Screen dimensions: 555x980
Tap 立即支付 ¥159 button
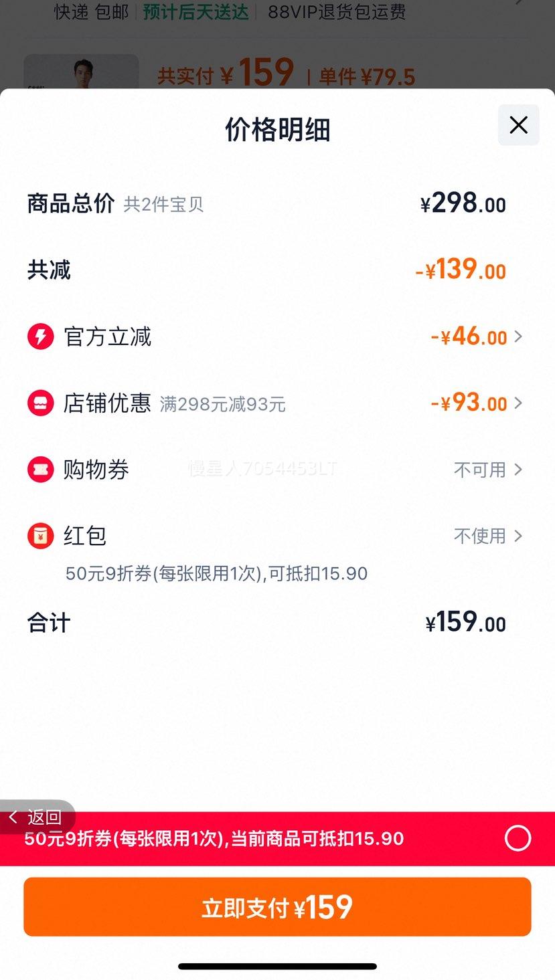pyautogui.click(x=277, y=907)
